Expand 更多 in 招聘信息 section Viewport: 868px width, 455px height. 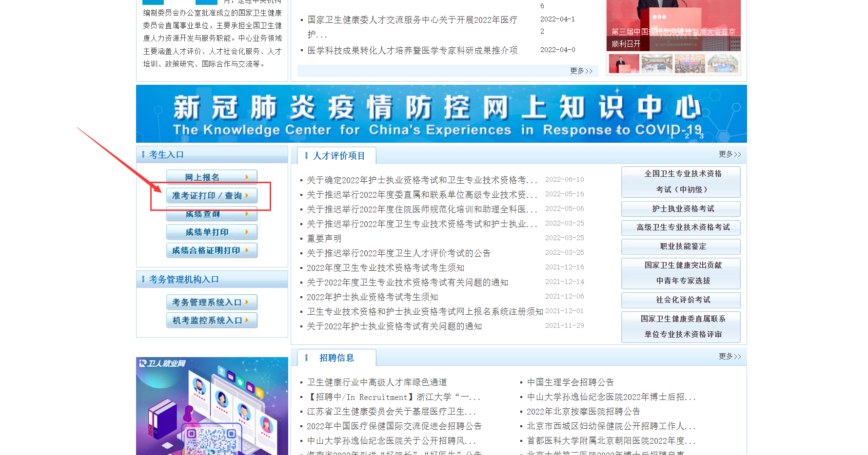click(730, 357)
